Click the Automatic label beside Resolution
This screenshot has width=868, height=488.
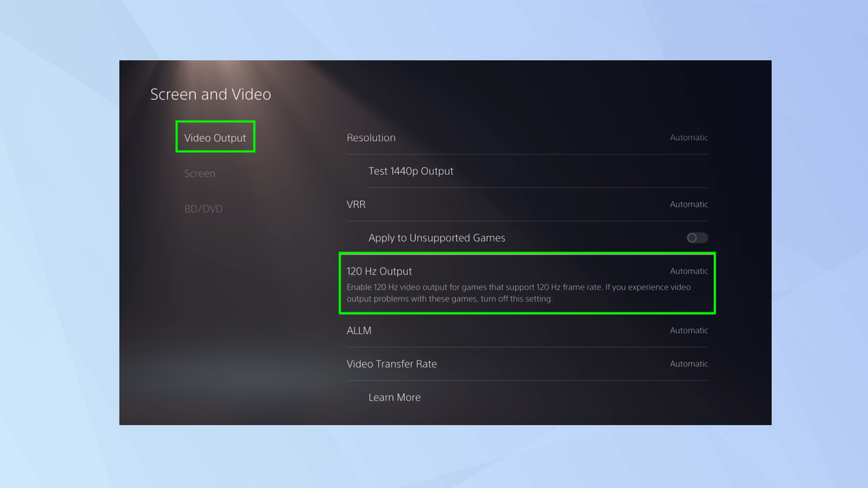tap(688, 137)
